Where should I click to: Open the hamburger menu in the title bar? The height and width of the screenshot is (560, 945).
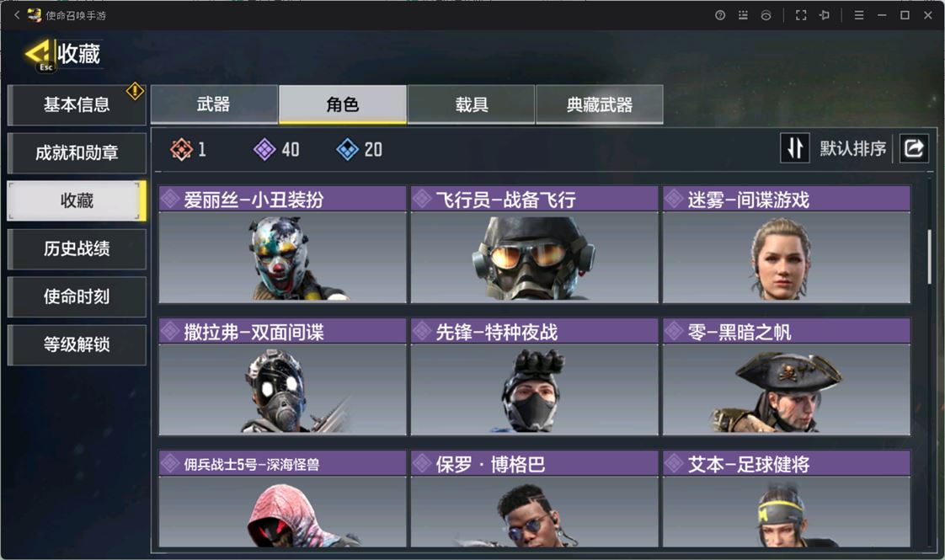tap(859, 15)
